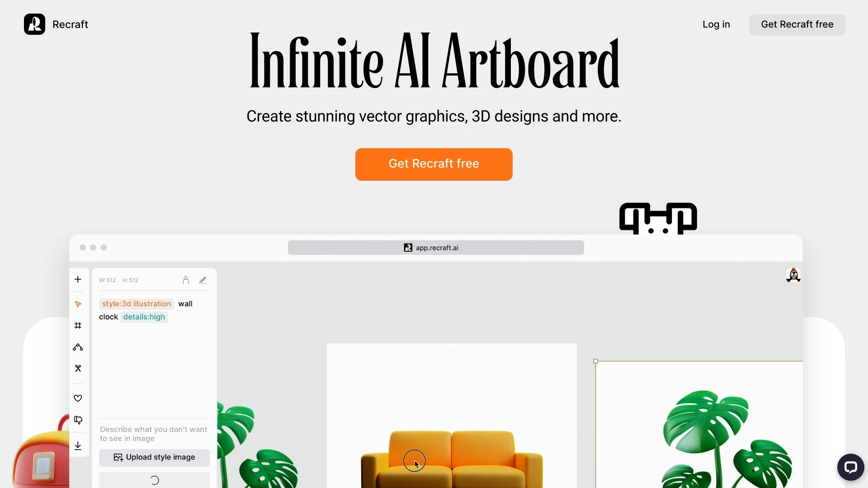The image size is (868, 488).
Task: Select style:3d illustration tag
Action: (x=137, y=303)
